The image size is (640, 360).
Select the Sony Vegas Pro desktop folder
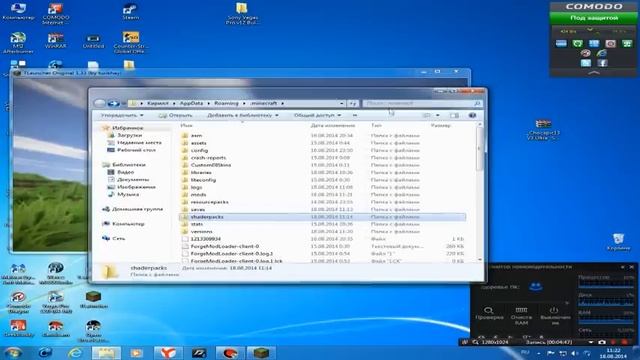[242, 13]
